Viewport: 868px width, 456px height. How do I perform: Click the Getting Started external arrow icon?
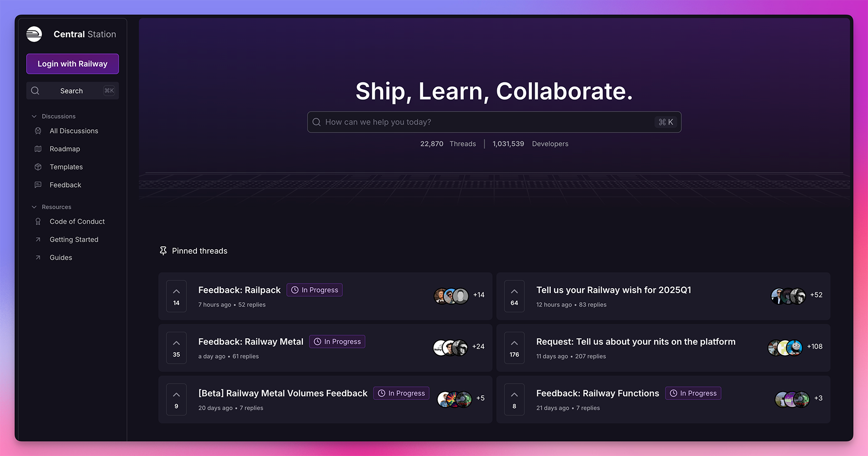tap(38, 240)
